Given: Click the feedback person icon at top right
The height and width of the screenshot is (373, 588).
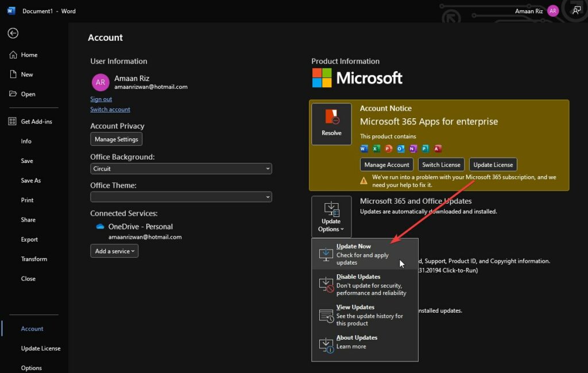Looking at the screenshot, I should (x=577, y=11).
